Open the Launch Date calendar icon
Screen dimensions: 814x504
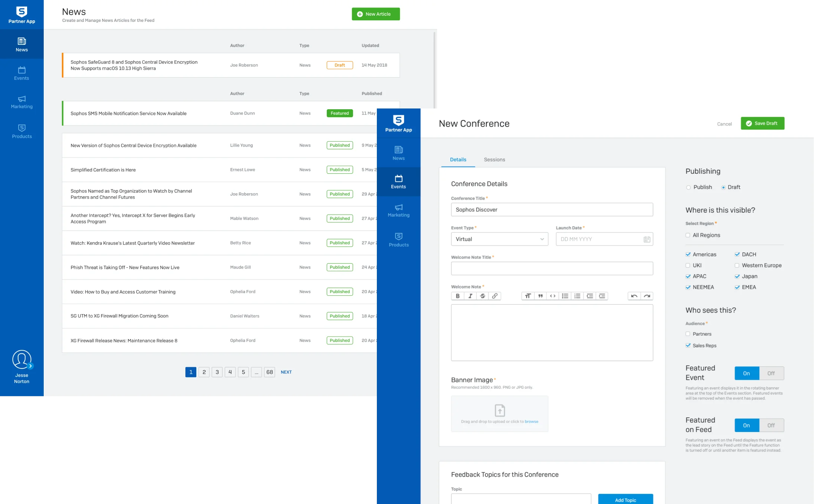tap(647, 239)
